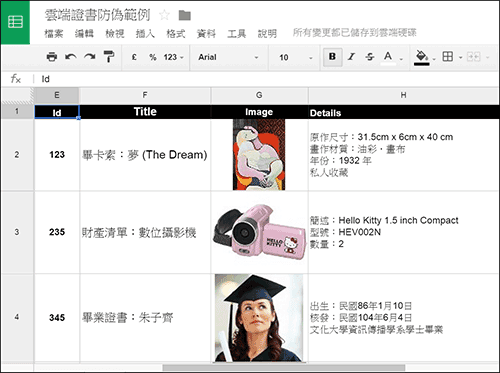Select the Id header cell

57,112
